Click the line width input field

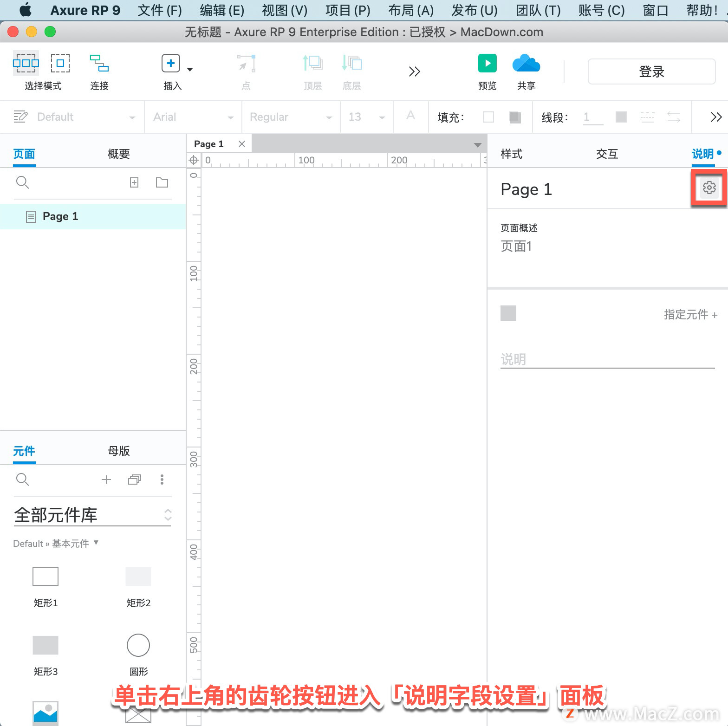tap(593, 117)
